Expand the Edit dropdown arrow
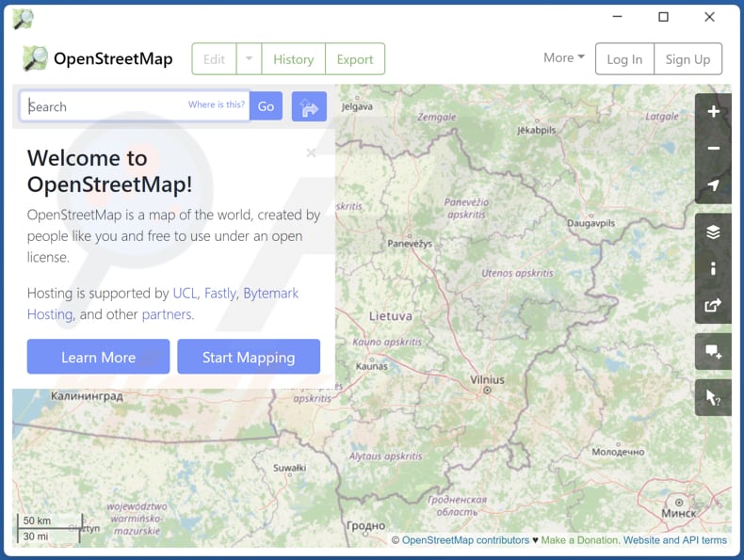 [249, 58]
